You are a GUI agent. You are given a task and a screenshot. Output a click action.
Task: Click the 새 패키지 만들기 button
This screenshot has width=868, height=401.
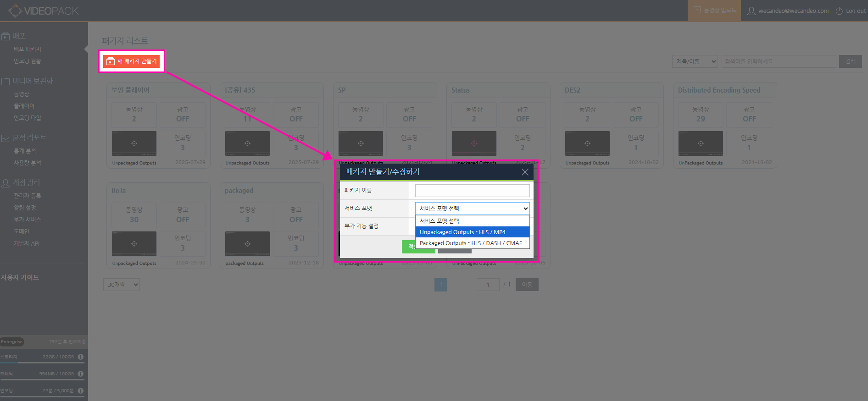131,61
